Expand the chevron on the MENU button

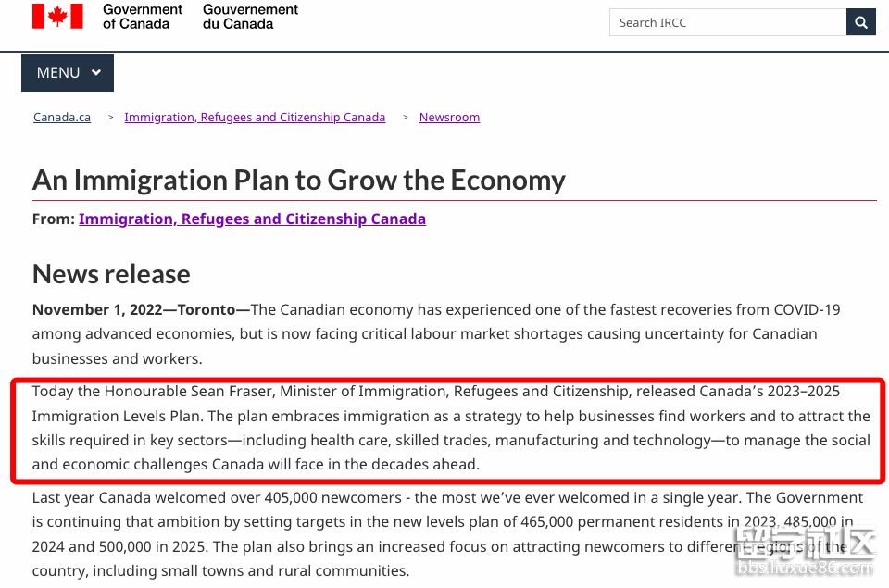96,73
